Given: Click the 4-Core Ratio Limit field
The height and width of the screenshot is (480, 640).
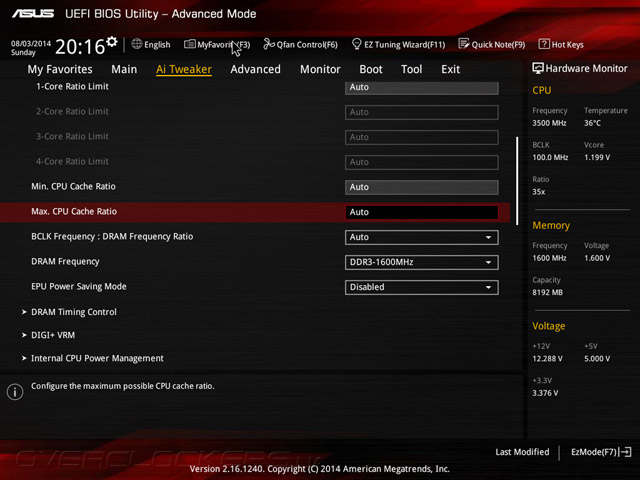Looking at the screenshot, I should click(422, 162).
